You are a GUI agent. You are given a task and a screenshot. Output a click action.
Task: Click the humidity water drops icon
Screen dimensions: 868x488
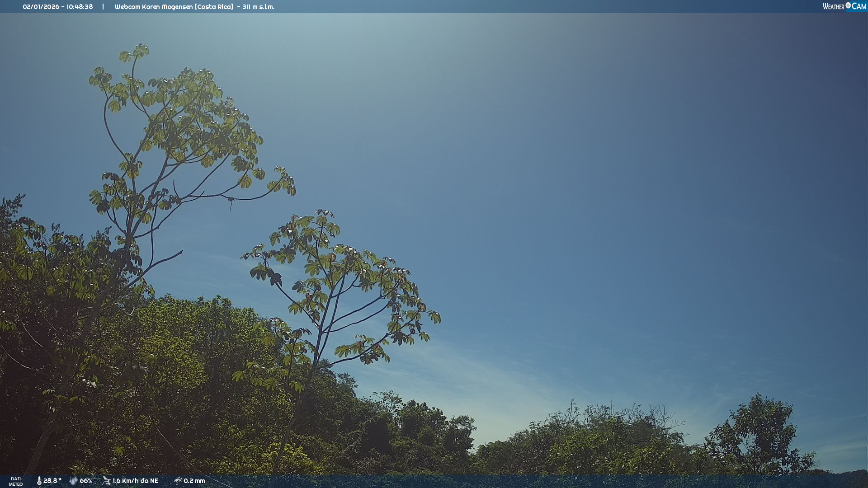[73, 481]
